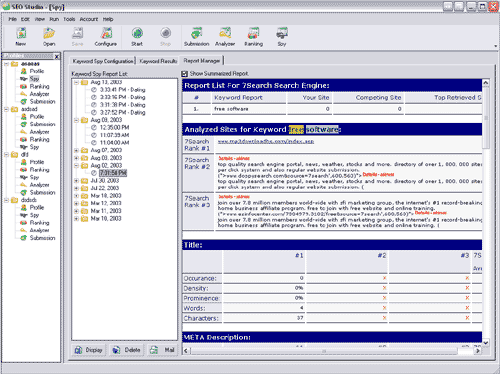Open the Run menu
Viewport: 500px width, 374px height.
pyautogui.click(x=54, y=19)
